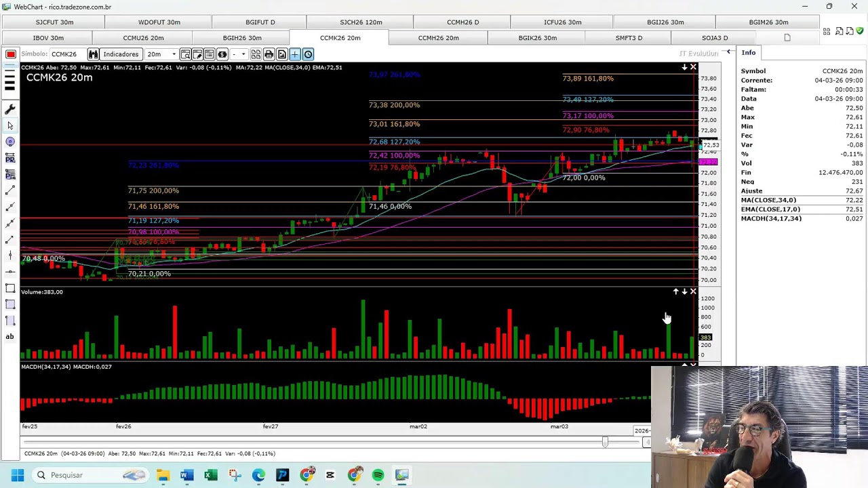Switch to CCMU26 20m tab
The height and width of the screenshot is (488, 868).
click(x=143, y=38)
